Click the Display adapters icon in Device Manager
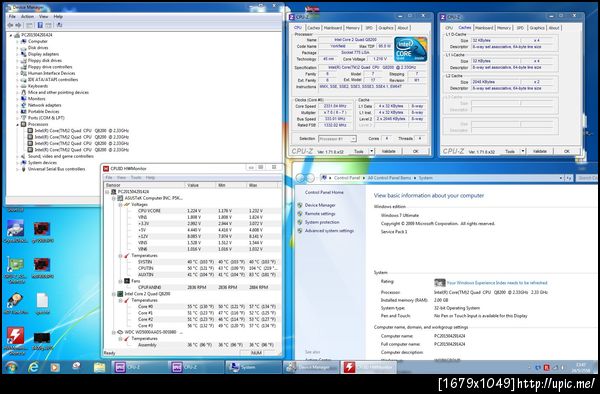This screenshot has height=394, width=600. [23, 54]
